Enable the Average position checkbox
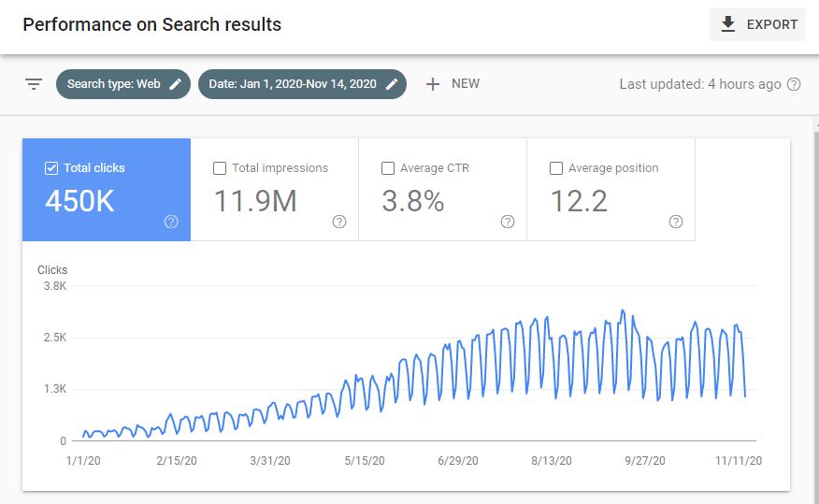 (x=556, y=168)
